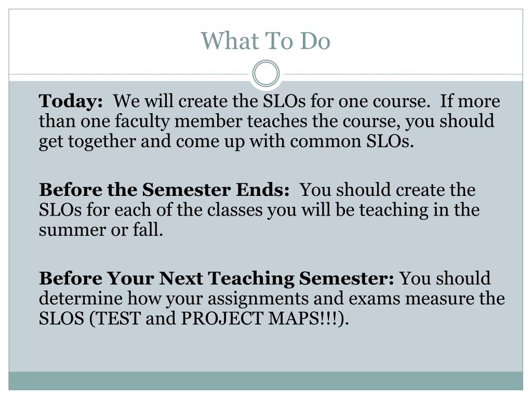Click the "What To Do" slide title

[x=265, y=42]
